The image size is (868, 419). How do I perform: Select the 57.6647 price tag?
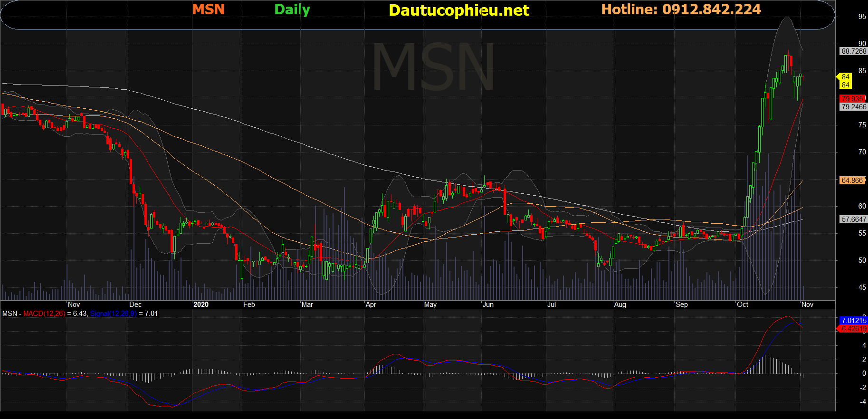point(853,219)
